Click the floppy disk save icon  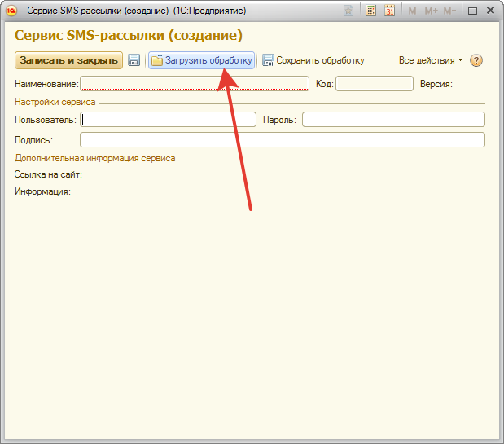coord(134,60)
